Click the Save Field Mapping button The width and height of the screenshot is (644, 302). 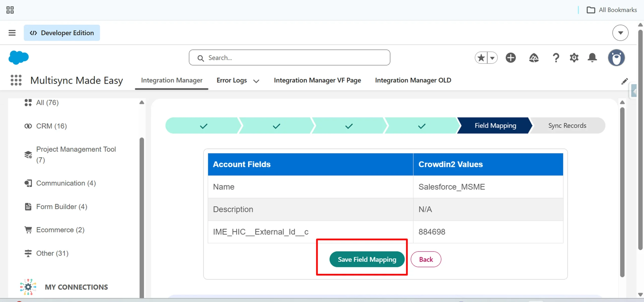coord(367,259)
